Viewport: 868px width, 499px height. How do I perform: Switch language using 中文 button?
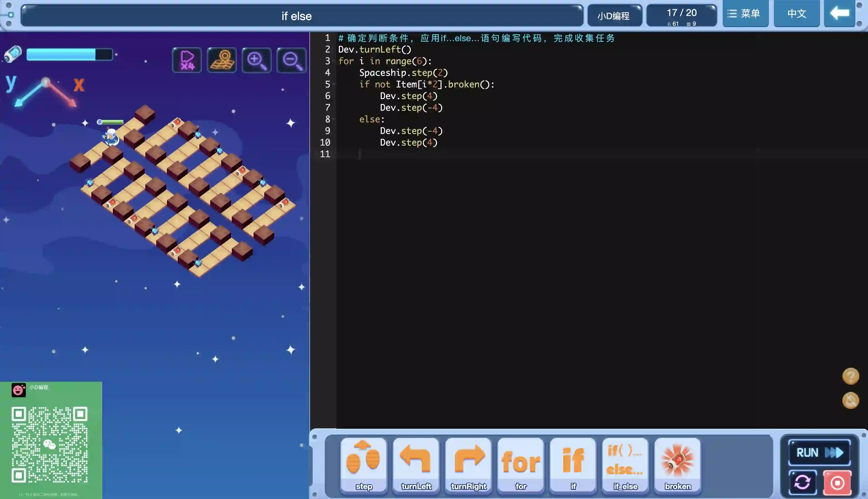coord(796,14)
